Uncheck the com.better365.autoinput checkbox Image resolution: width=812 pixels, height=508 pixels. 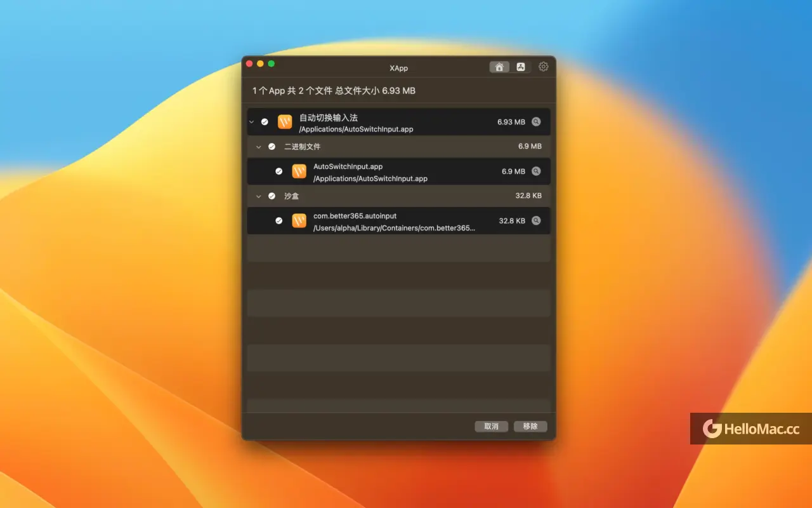[x=278, y=221]
